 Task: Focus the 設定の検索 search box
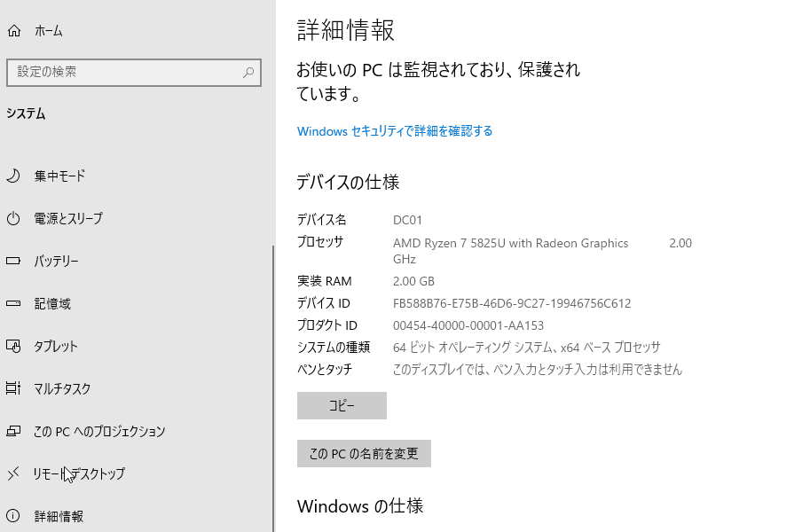pyautogui.click(x=134, y=73)
